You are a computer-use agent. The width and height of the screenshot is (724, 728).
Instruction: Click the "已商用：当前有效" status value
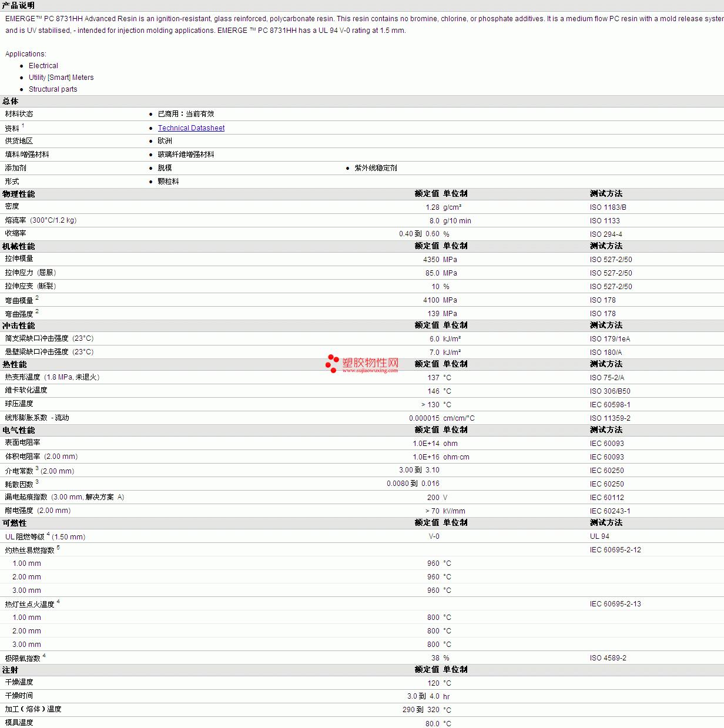[x=186, y=114]
